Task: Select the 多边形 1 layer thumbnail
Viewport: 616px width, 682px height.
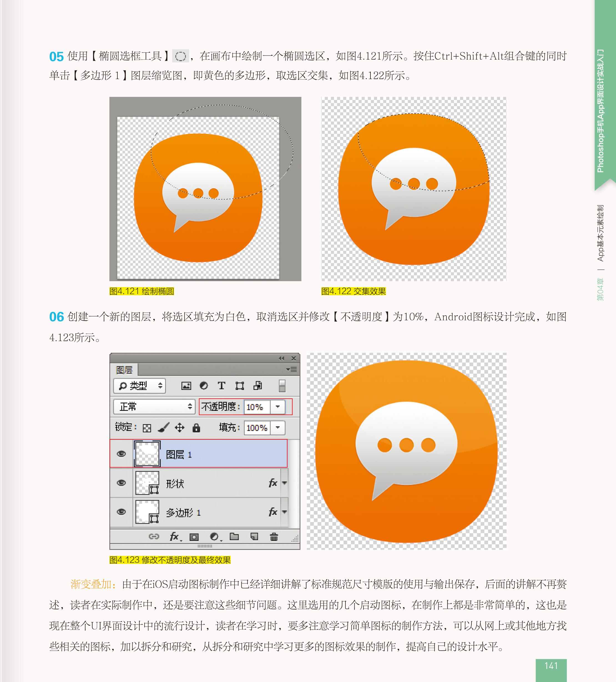Action: click(x=147, y=512)
